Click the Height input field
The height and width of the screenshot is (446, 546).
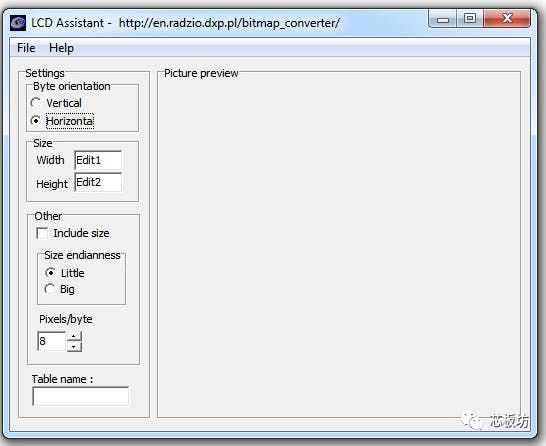pyautogui.click(x=98, y=182)
